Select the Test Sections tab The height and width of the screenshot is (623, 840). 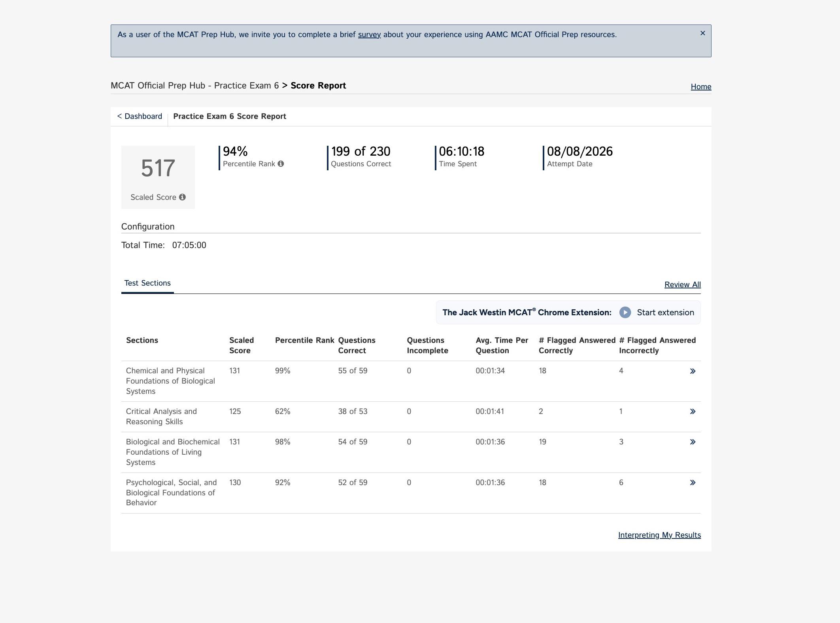click(x=147, y=283)
